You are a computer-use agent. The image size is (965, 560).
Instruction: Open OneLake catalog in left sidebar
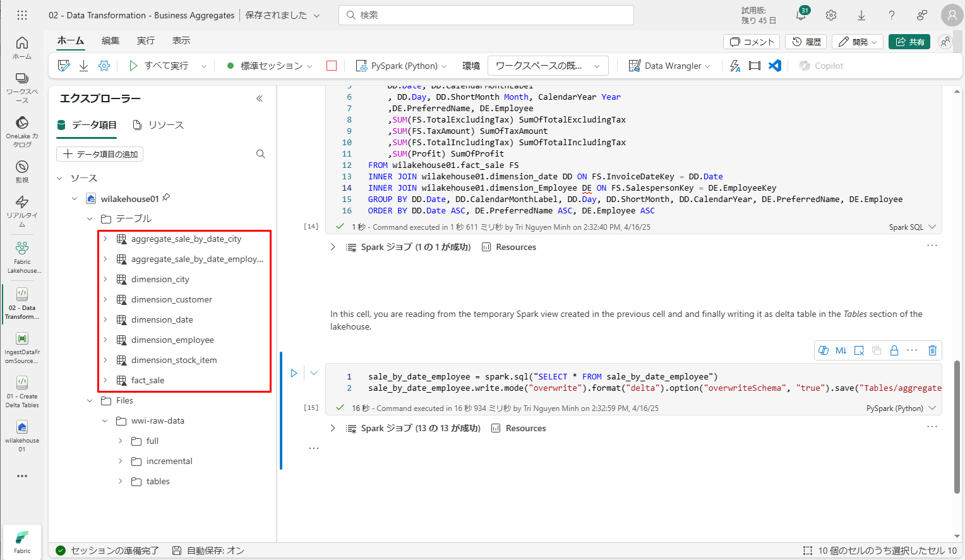click(x=22, y=131)
